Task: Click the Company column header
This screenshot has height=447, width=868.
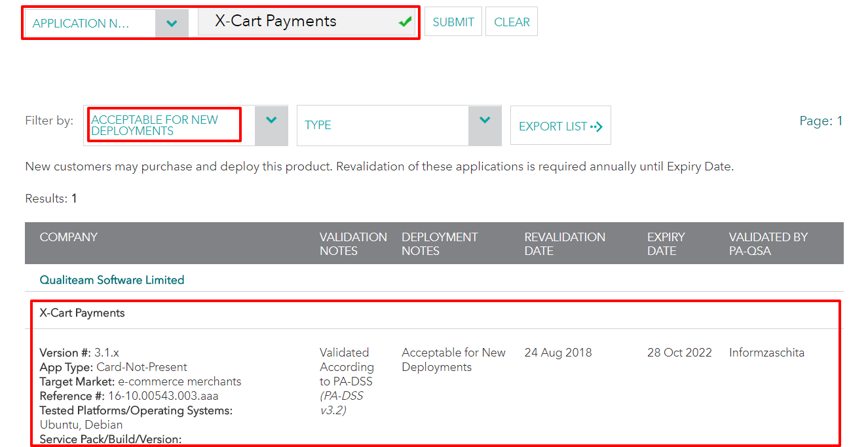Action: pyautogui.click(x=69, y=237)
